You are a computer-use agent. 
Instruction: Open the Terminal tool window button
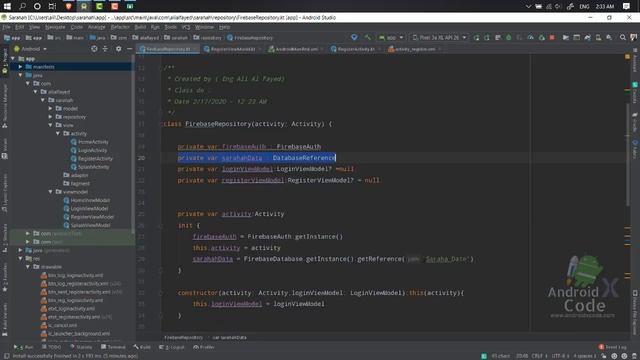coord(113,347)
